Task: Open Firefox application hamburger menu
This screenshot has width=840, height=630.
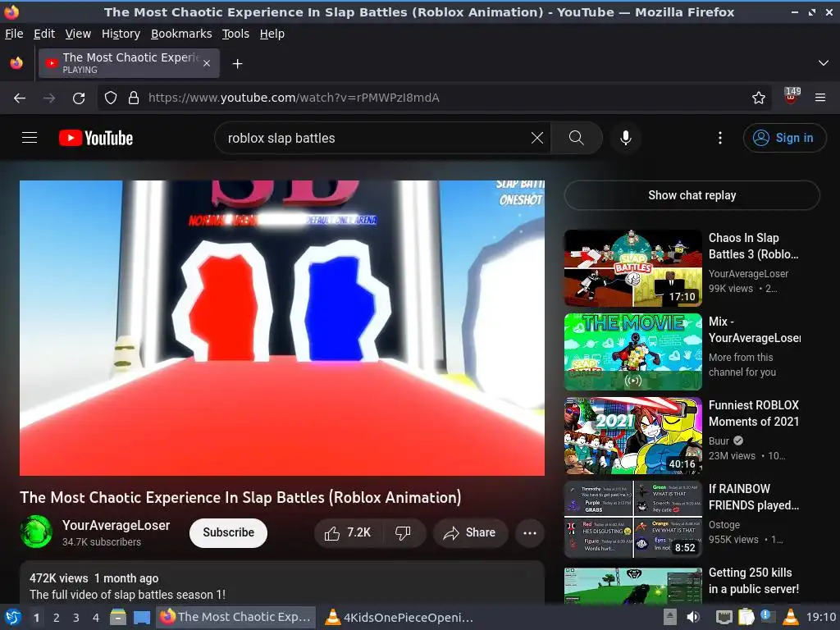Action: pos(819,98)
